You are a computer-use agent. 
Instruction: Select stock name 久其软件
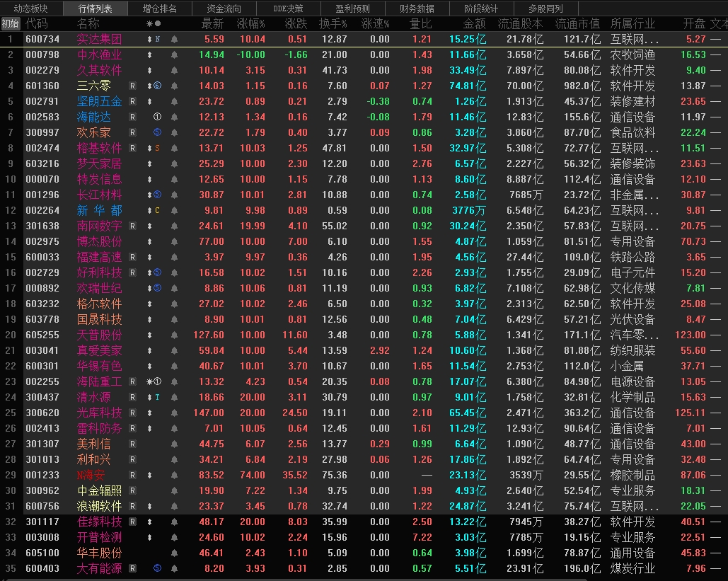[x=99, y=71]
